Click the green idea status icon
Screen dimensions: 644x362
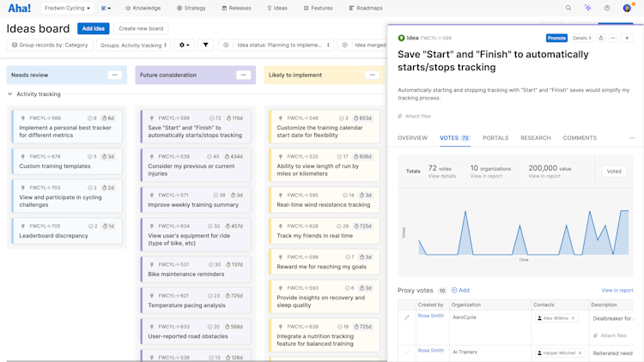tap(401, 38)
